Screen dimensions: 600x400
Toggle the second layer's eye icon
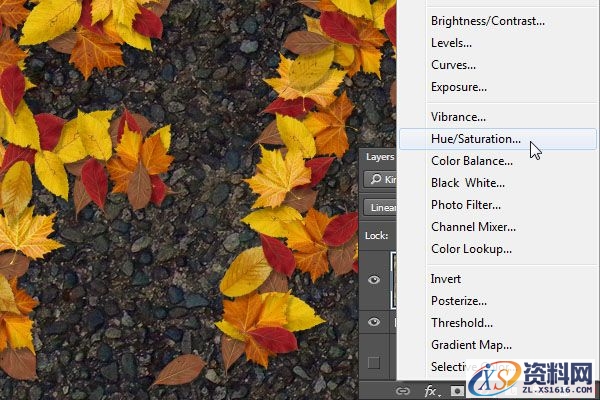(x=375, y=322)
